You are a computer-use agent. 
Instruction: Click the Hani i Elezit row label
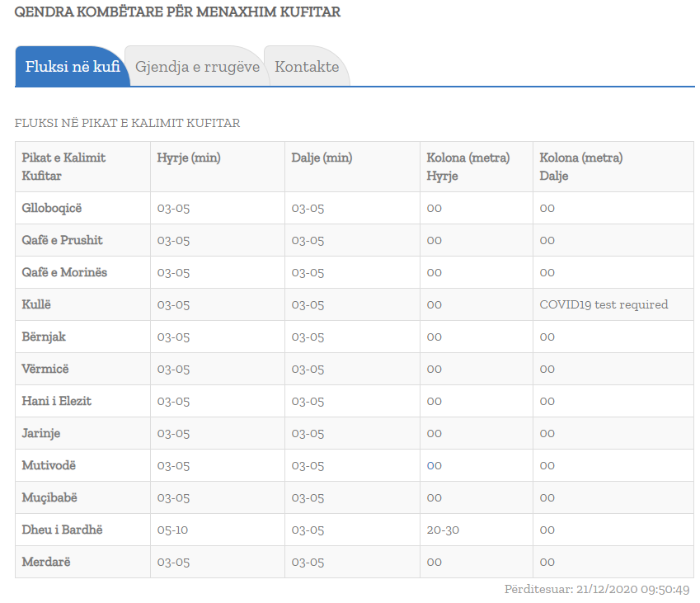coord(56,401)
